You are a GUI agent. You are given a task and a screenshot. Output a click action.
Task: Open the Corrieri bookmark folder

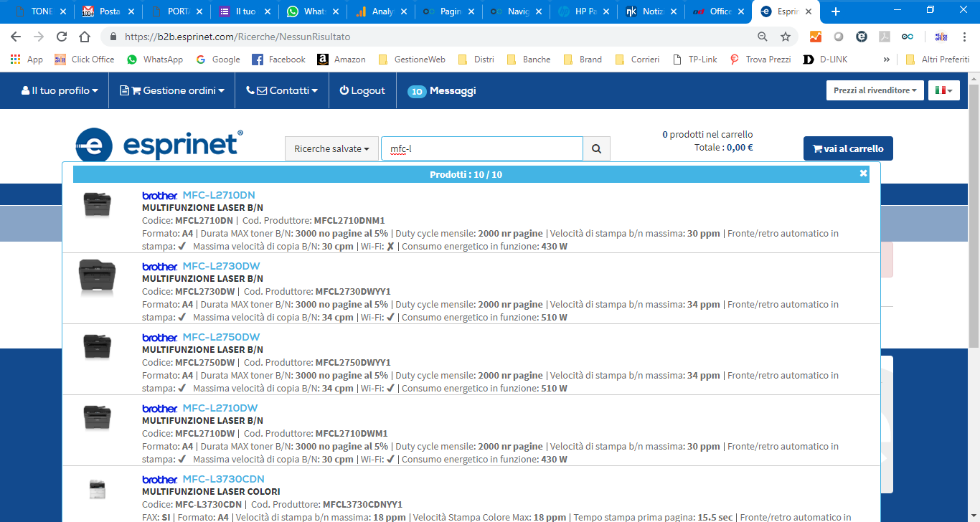637,60
